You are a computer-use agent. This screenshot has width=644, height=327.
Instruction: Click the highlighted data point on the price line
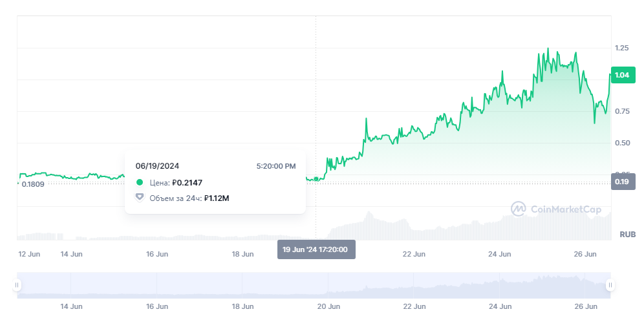click(316, 178)
